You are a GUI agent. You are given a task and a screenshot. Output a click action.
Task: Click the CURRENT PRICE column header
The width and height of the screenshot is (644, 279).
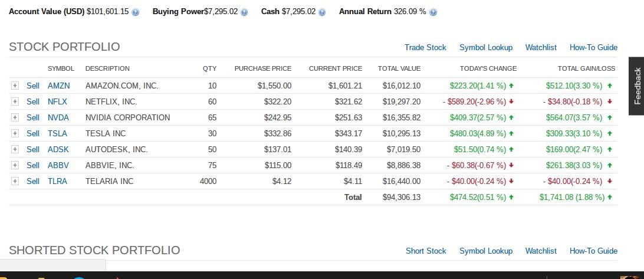pos(336,68)
